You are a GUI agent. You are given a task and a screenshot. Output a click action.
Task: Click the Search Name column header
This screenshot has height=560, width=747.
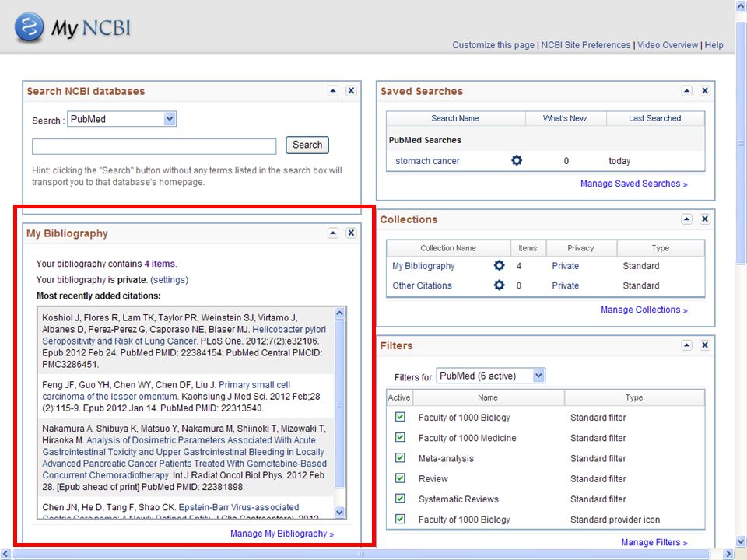click(x=455, y=118)
